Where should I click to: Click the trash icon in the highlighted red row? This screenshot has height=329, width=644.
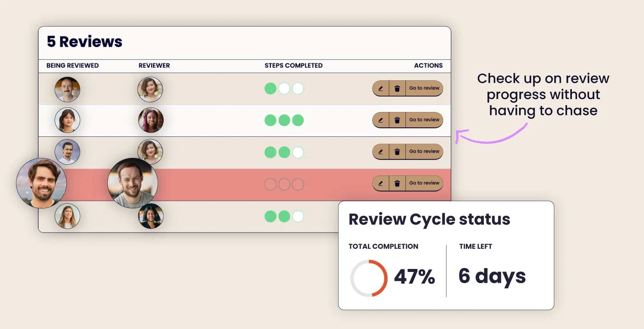click(398, 183)
